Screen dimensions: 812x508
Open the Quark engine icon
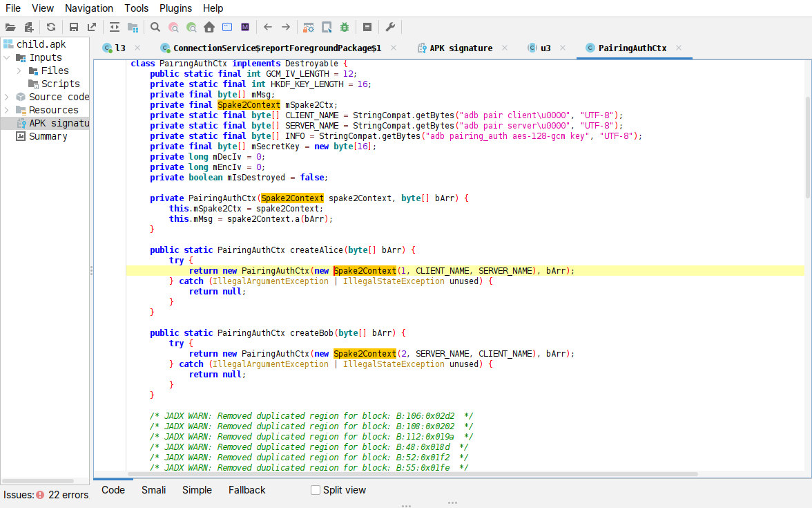[x=327, y=28]
